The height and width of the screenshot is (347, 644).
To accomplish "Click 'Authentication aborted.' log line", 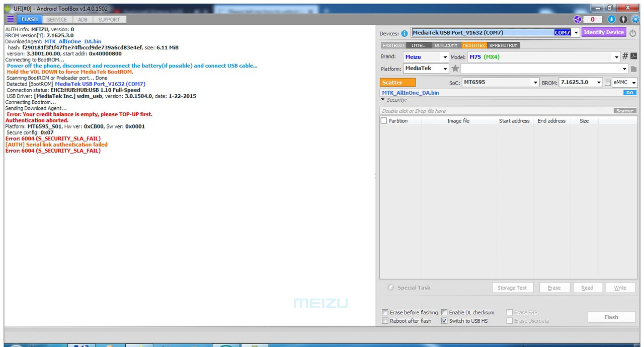I will [x=37, y=120].
